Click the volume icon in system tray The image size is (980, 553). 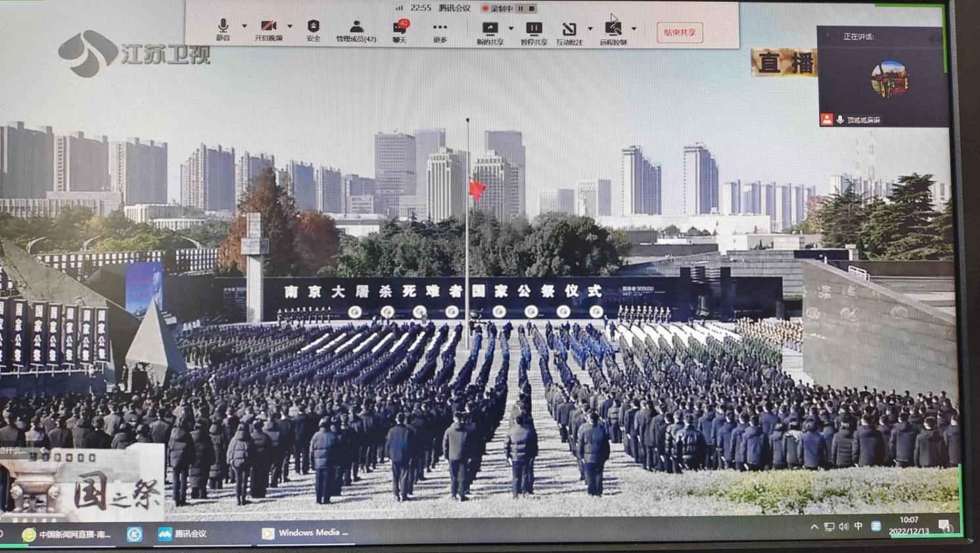(843, 527)
